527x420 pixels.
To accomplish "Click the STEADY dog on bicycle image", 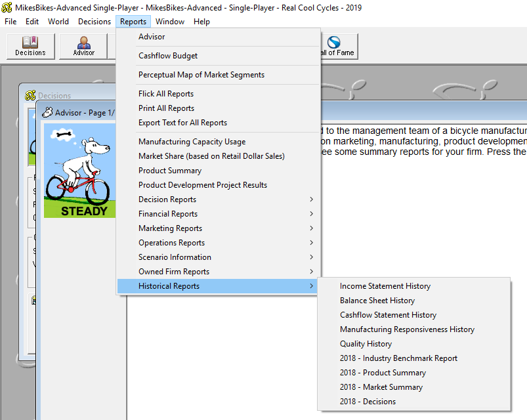I will [79, 171].
